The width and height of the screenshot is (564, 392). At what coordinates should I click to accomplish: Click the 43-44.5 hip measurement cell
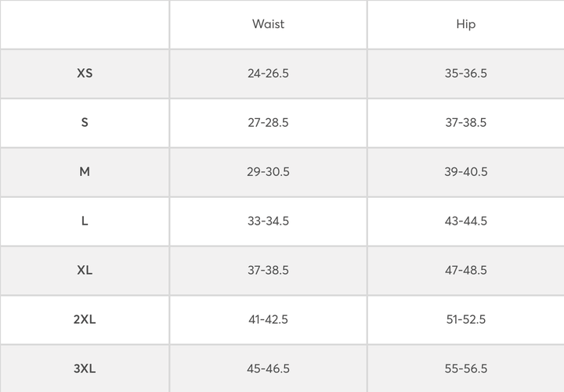click(x=465, y=221)
